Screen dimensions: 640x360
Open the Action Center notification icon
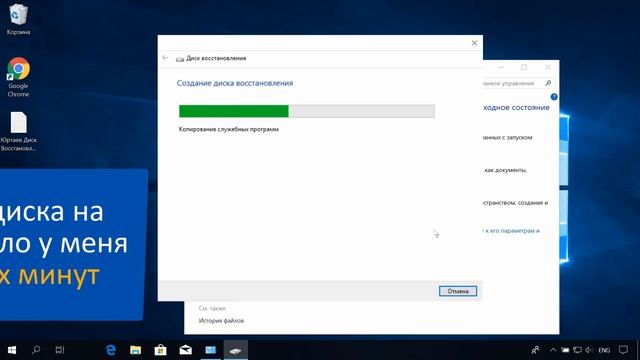(x=623, y=350)
